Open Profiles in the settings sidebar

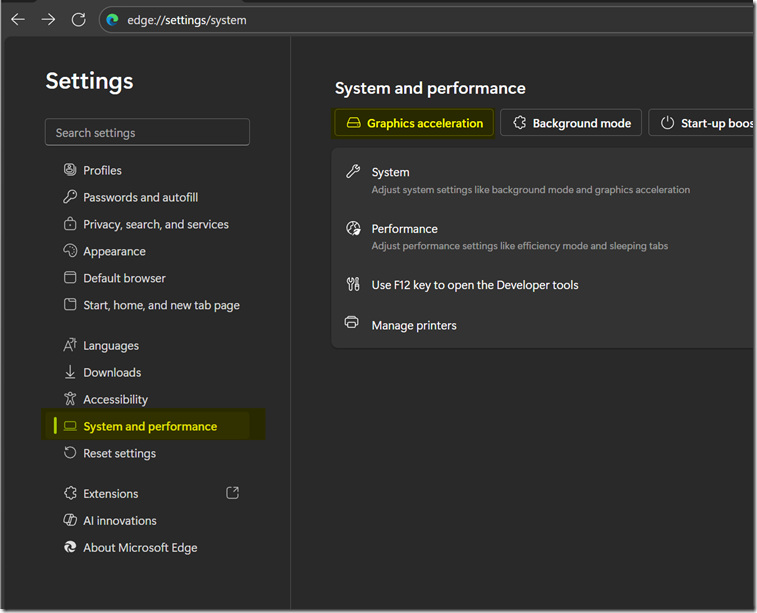tap(102, 170)
